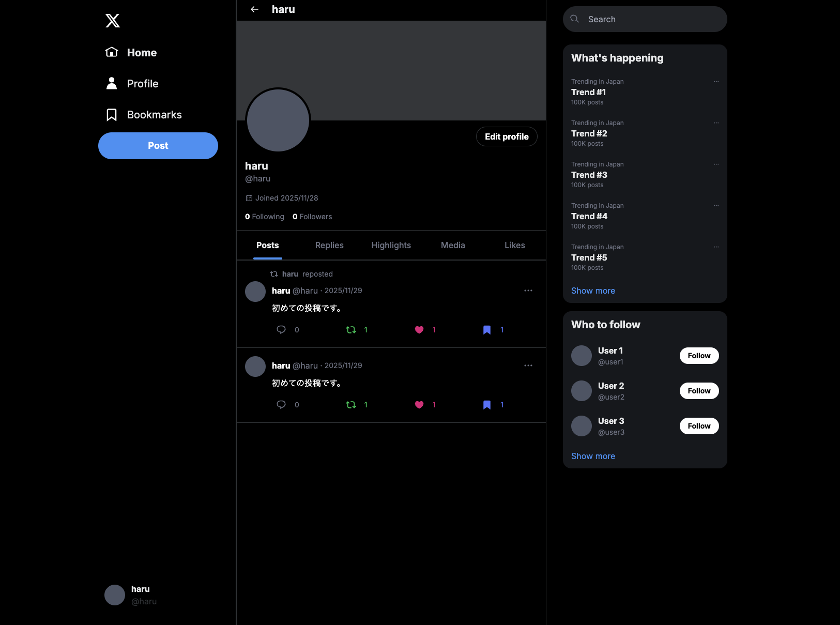Undo repost on the reposted haru post
840x625 pixels.
[x=351, y=330]
